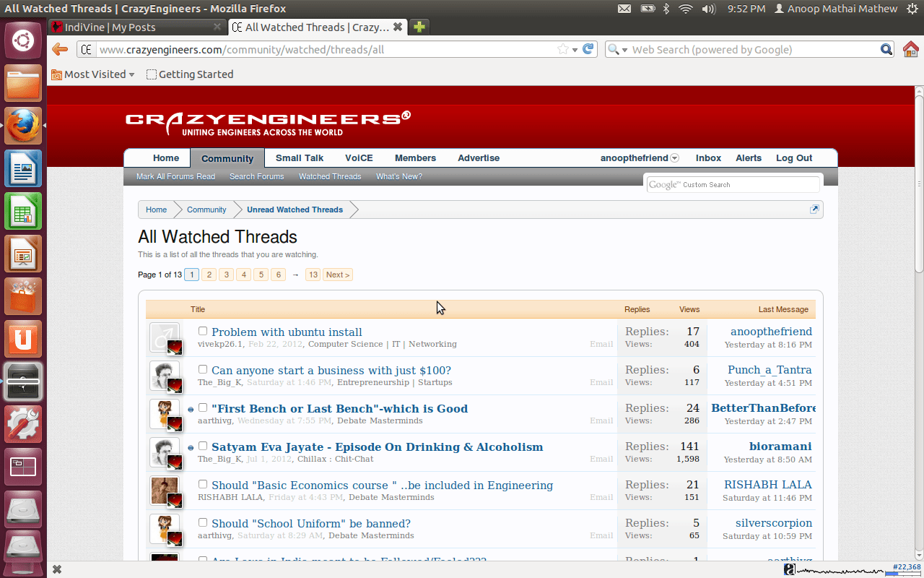This screenshot has height=578, width=924.
Task: Open Files manager from the launcher
Action: coord(23,83)
